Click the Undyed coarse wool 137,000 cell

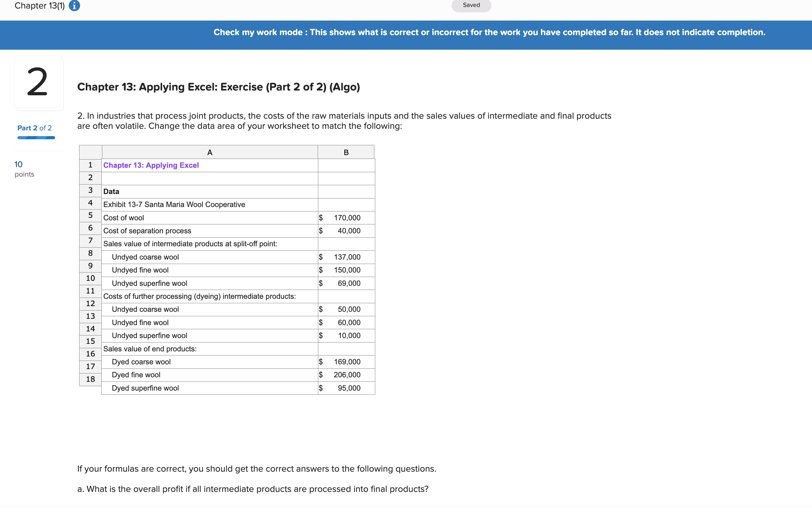(x=347, y=257)
